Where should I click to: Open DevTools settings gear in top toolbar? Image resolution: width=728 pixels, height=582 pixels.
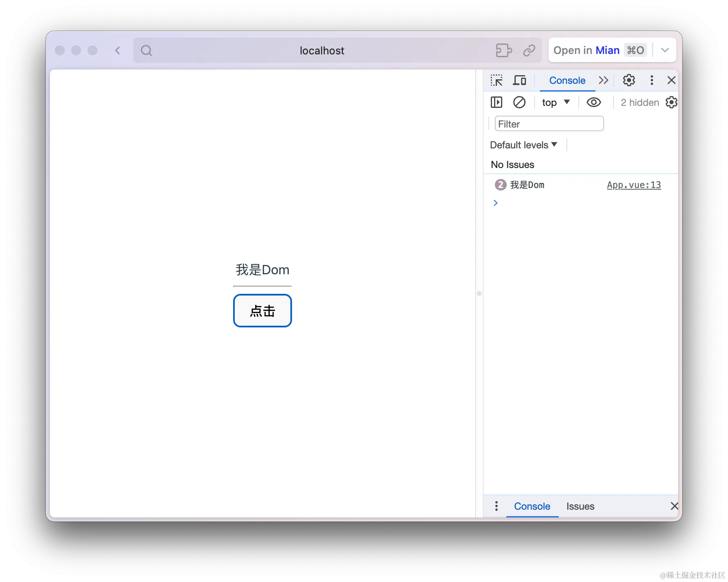629,80
